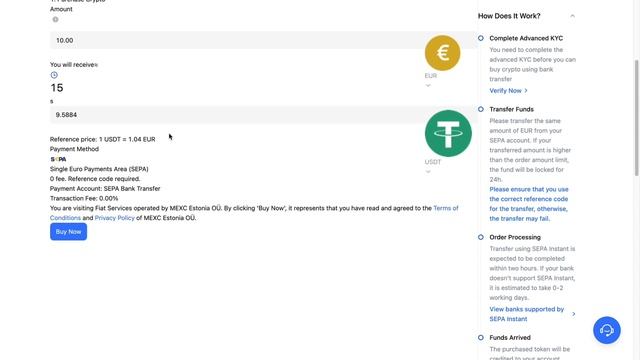Viewport: 640px width, 360px height.
Task: Click the info icon below Amount
Action: pyautogui.click(x=55, y=19)
